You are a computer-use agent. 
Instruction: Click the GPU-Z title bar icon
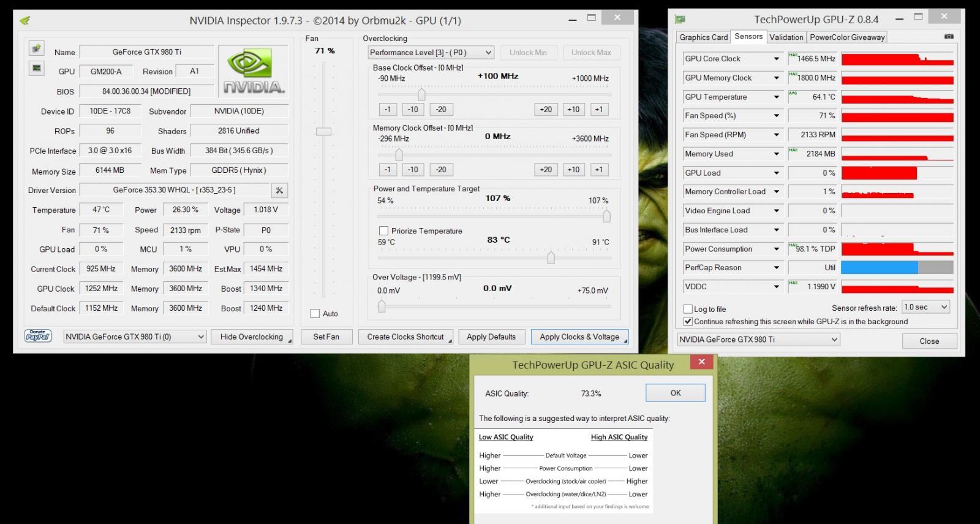680,20
